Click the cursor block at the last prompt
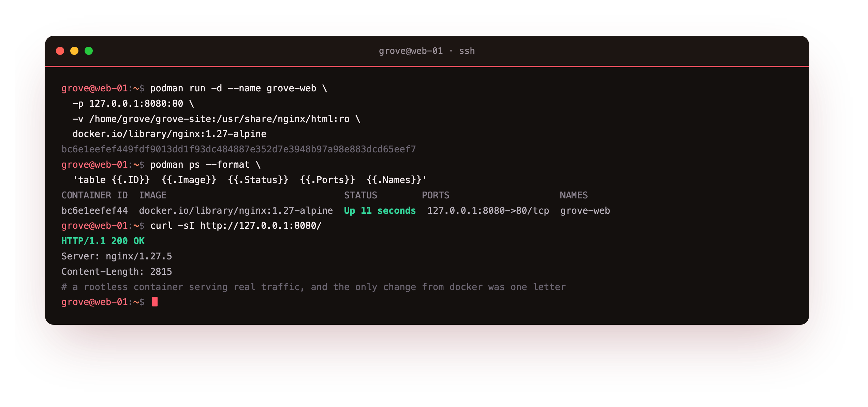The width and height of the screenshot is (868, 407). tap(155, 302)
